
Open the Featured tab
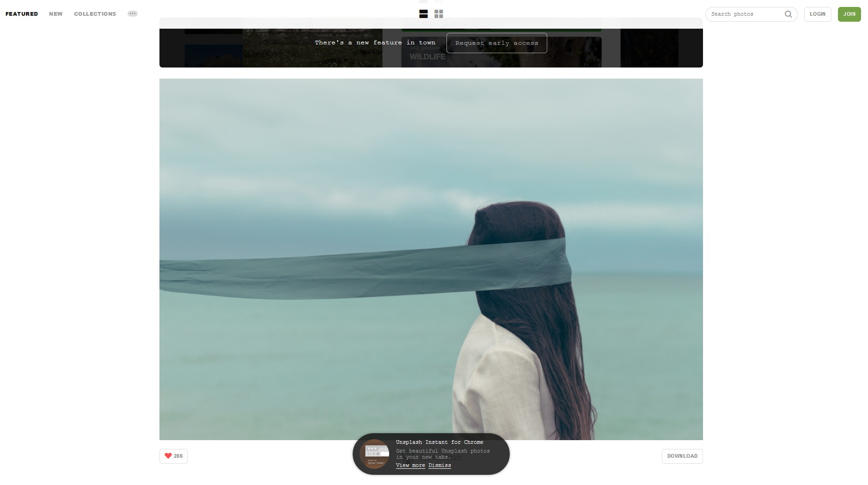[x=22, y=14]
